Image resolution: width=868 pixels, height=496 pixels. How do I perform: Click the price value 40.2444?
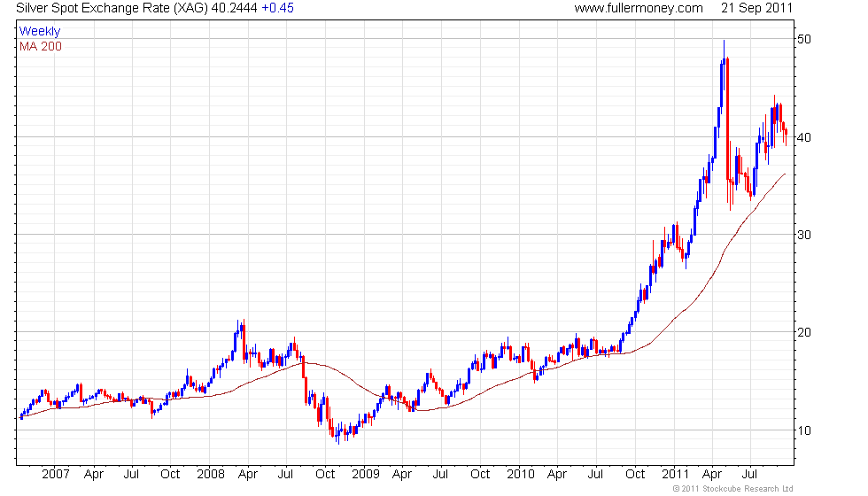[234, 8]
